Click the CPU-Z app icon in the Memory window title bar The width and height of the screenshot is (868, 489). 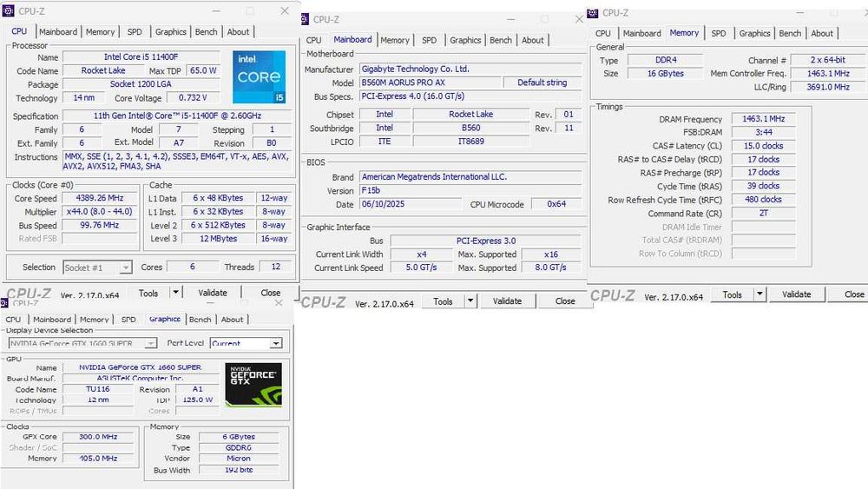pyautogui.click(x=592, y=13)
